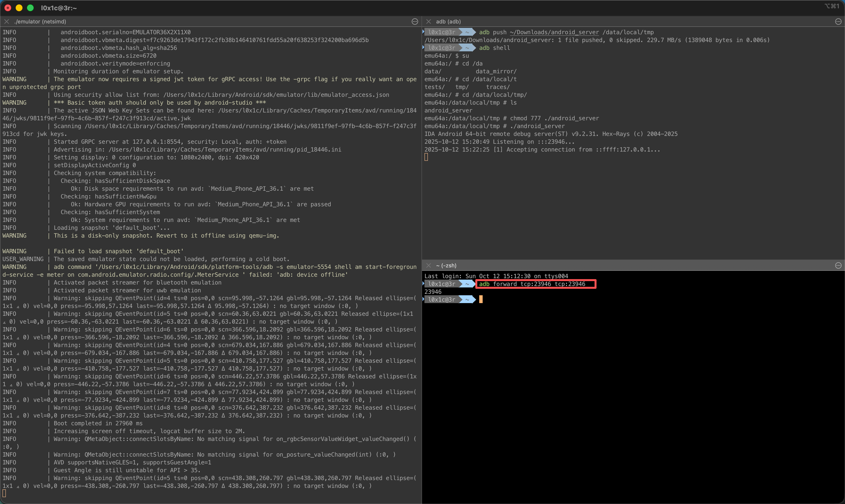Close the ./emulator (netsimd) pane
845x504 pixels.
coord(6,22)
